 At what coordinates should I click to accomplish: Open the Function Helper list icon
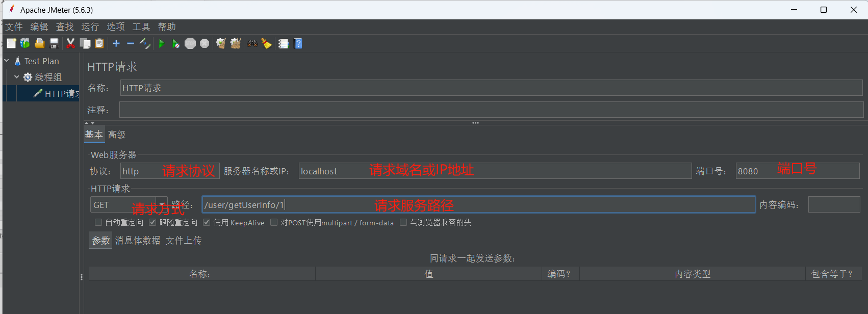(x=283, y=43)
